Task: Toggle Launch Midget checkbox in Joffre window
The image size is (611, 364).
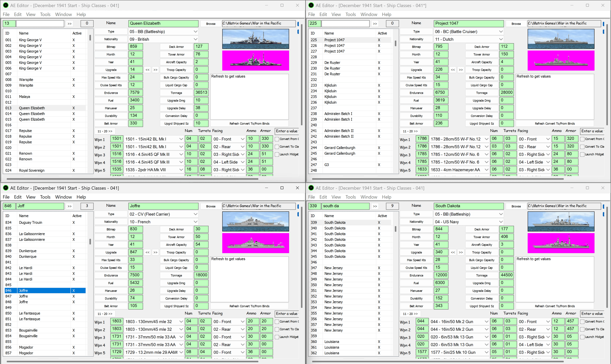Action: 277,337
